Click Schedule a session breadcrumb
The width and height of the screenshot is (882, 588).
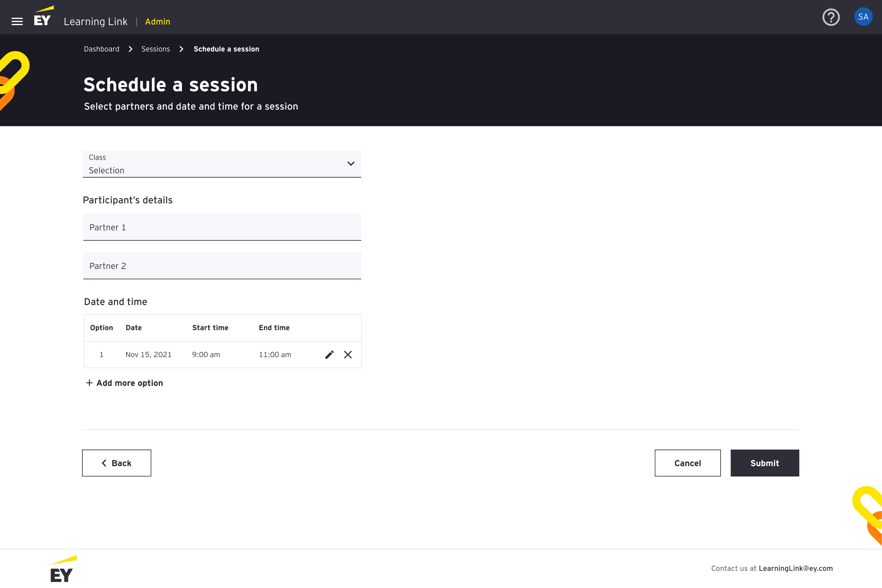coord(226,49)
